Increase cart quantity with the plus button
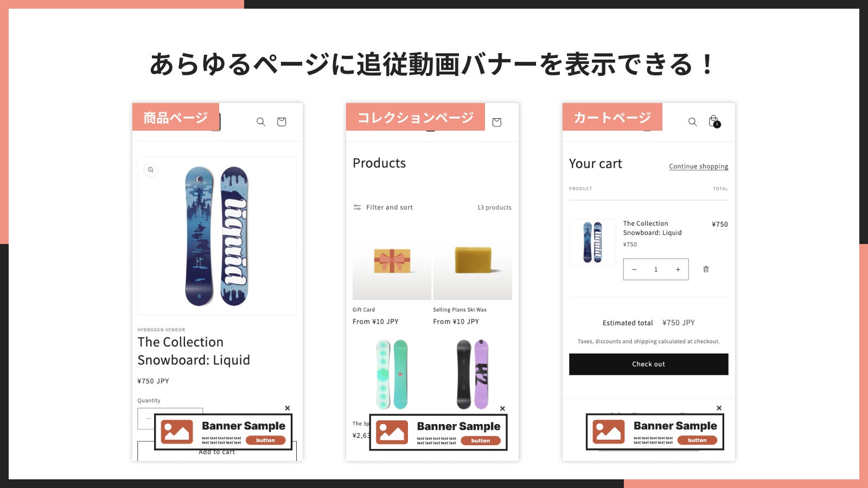Screen dimensions: 868x488 (678, 269)
